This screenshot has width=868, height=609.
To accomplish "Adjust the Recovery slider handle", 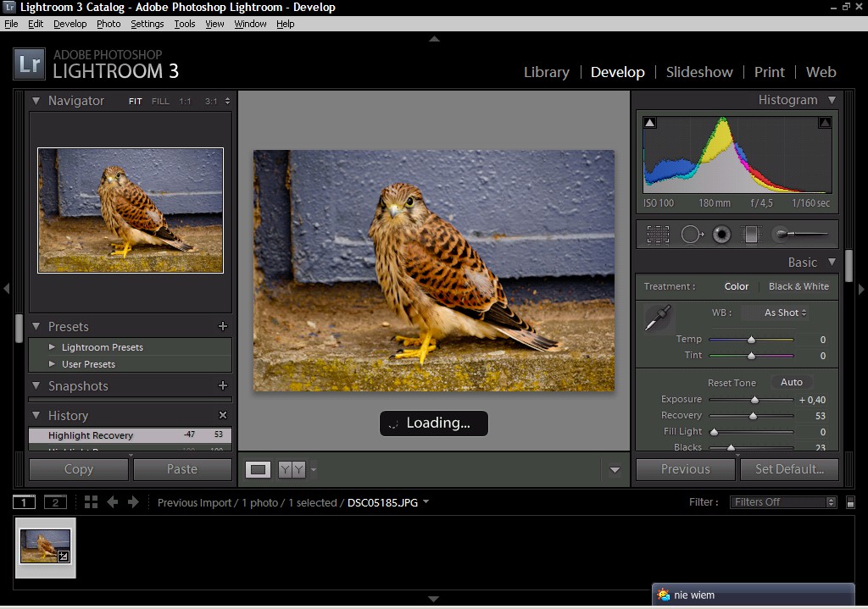I will tap(753, 415).
